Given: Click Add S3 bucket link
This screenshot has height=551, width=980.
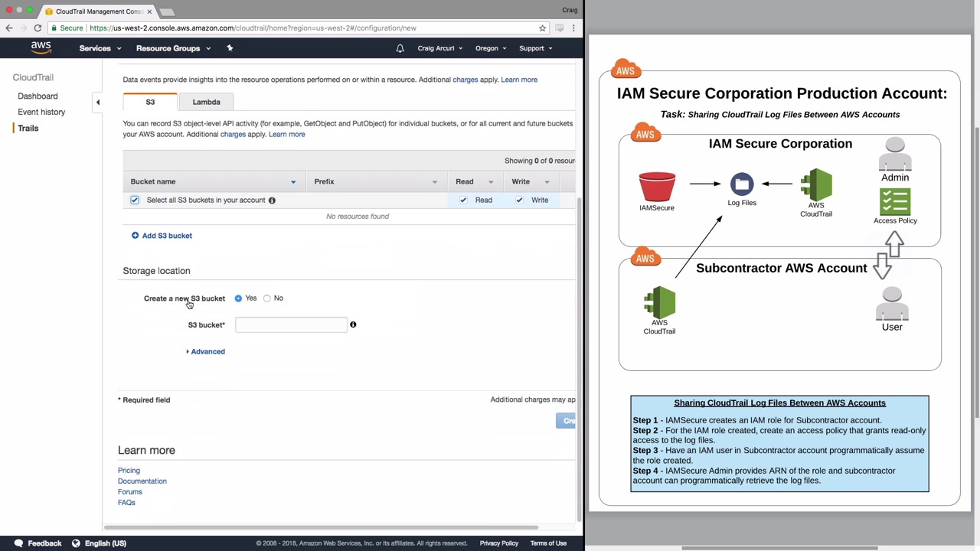Looking at the screenshot, I should (167, 236).
